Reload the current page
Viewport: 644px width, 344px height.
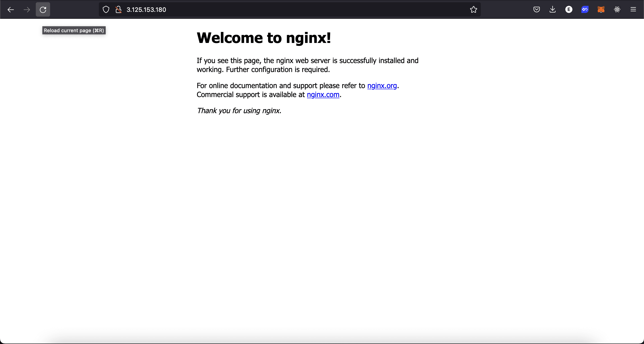tap(43, 9)
